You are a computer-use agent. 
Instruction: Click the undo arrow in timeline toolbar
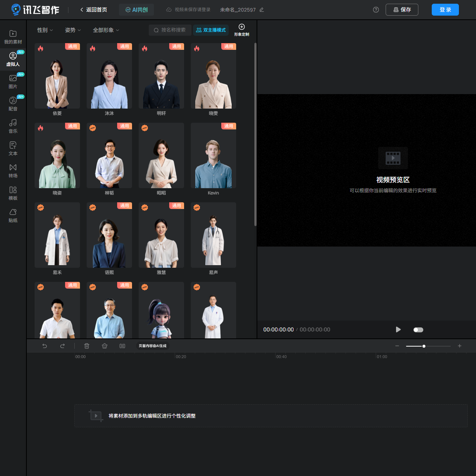[x=45, y=346]
